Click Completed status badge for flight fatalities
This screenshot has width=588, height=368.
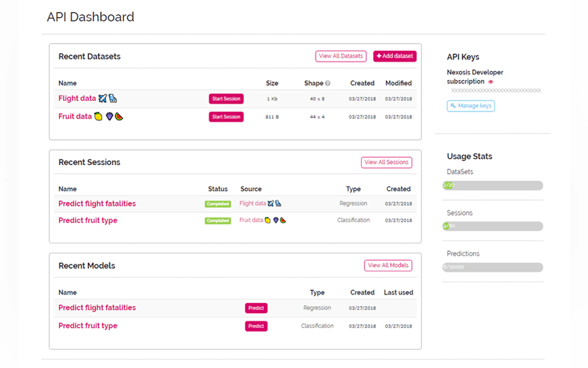point(218,204)
